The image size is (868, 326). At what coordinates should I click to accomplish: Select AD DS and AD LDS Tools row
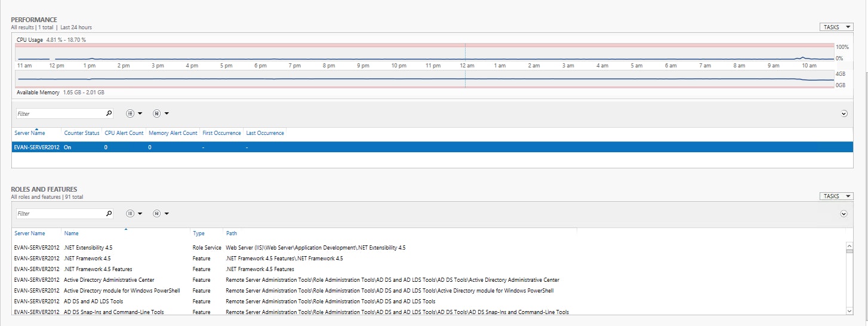coord(427,301)
